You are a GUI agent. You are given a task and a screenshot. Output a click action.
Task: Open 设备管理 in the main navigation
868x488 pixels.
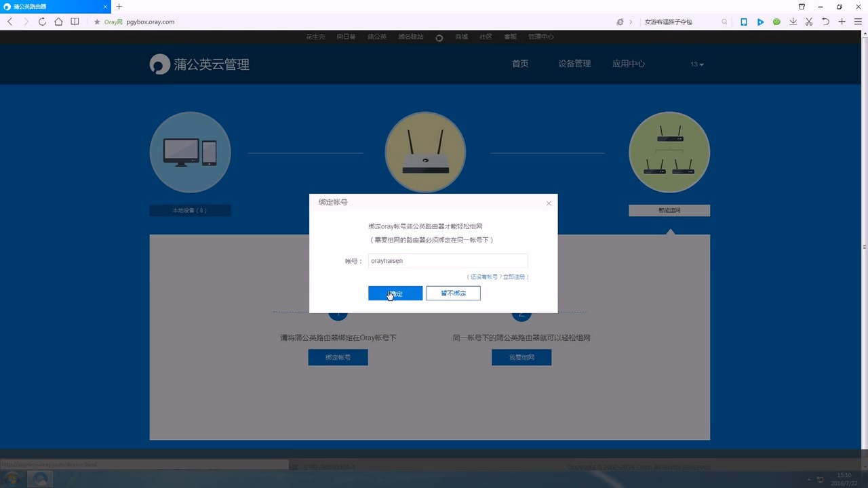click(x=574, y=64)
